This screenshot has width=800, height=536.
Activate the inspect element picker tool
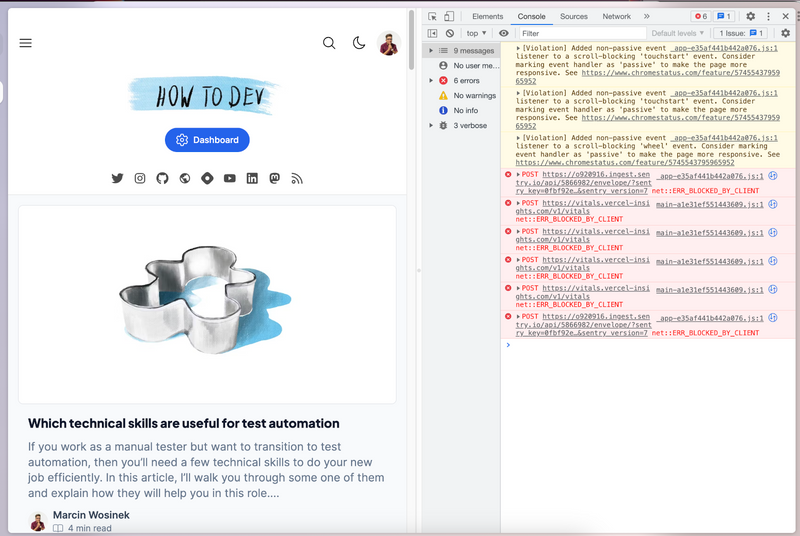tap(432, 17)
